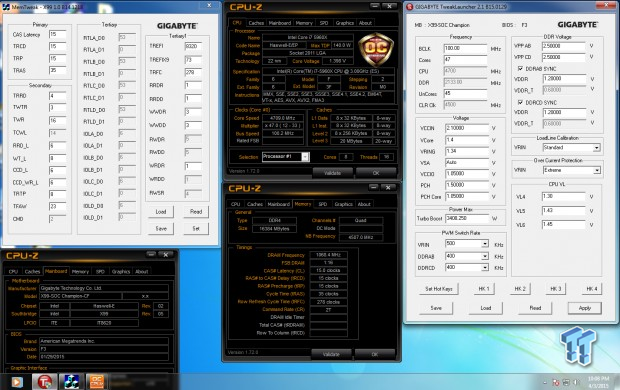Show the taskbar clock calendar
Image resolution: width=620 pixels, height=390 pixels.
coord(598,381)
